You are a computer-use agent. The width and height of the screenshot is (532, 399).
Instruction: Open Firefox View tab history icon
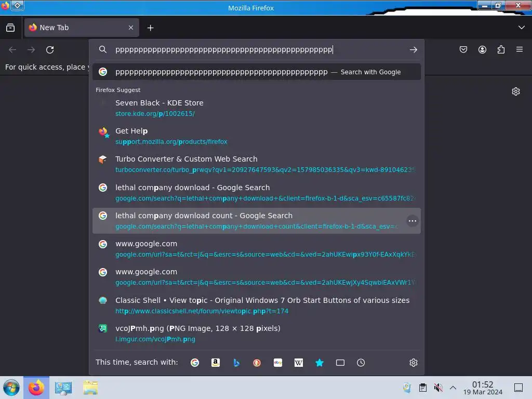10,28
